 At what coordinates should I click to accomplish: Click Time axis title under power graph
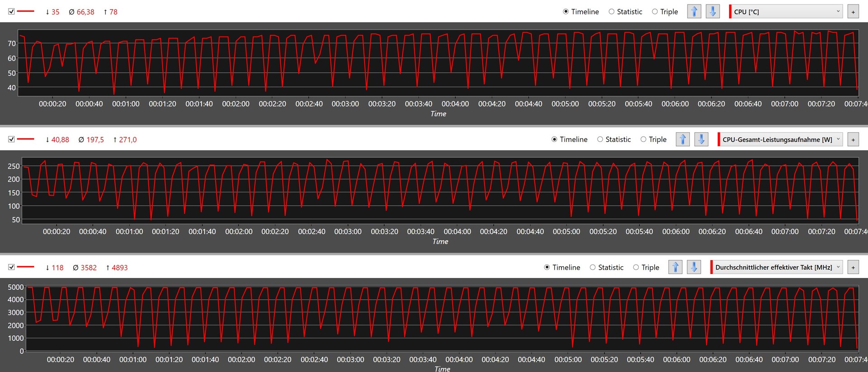click(x=440, y=241)
